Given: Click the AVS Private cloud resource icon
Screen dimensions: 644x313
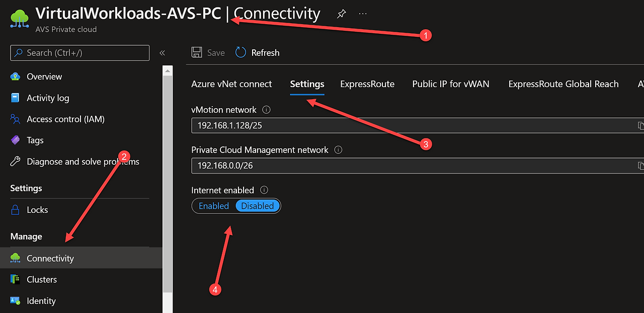Looking at the screenshot, I should [20, 18].
